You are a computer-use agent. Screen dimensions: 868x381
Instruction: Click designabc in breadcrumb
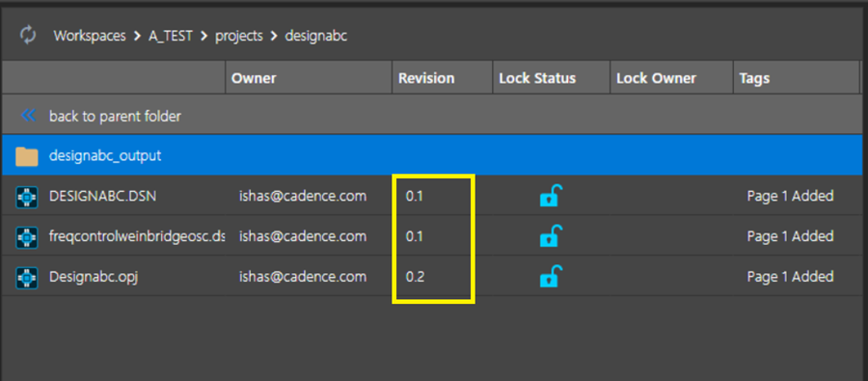point(316,37)
